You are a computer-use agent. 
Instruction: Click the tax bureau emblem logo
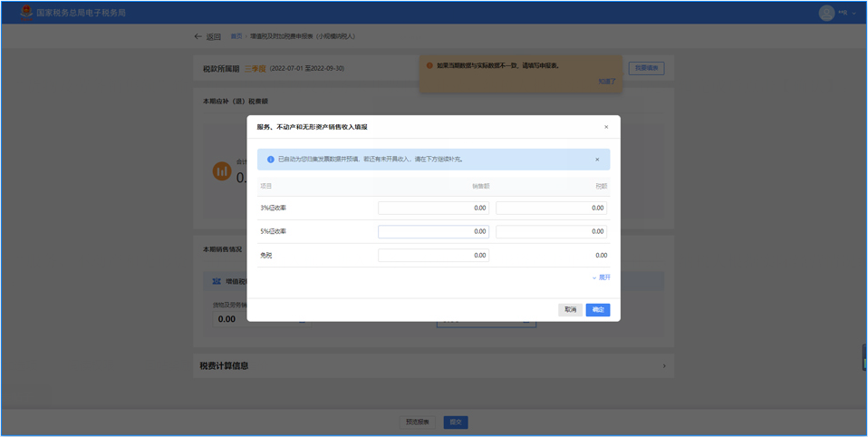[26, 13]
